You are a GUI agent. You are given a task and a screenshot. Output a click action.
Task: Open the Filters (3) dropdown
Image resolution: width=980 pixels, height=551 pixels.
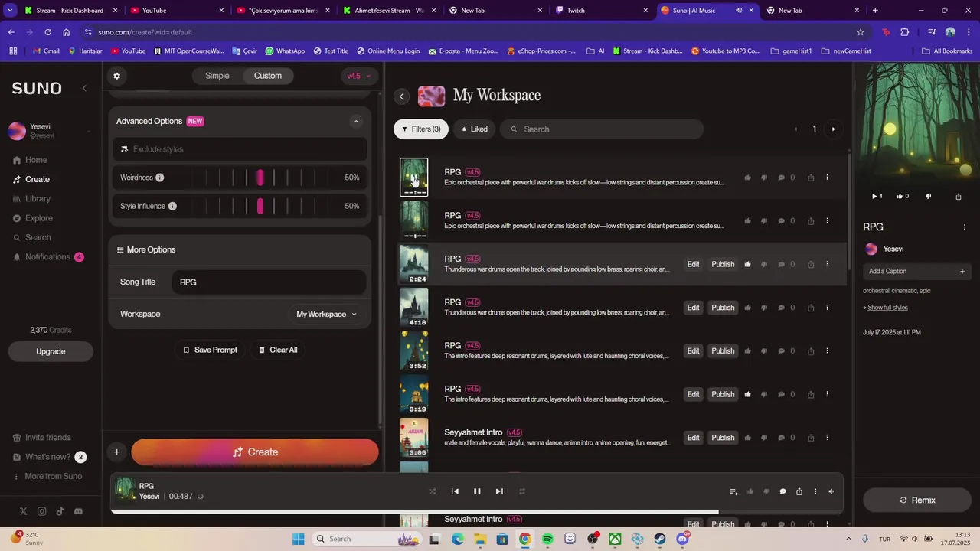pyautogui.click(x=421, y=129)
